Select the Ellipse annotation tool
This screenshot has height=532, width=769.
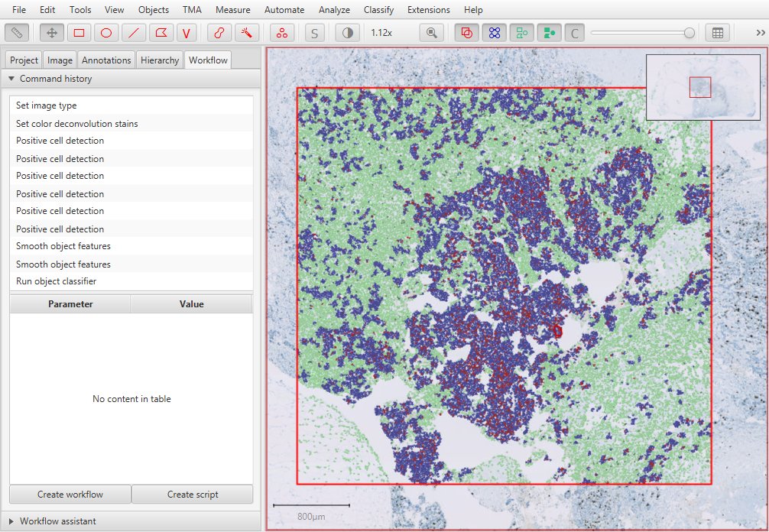(x=106, y=33)
